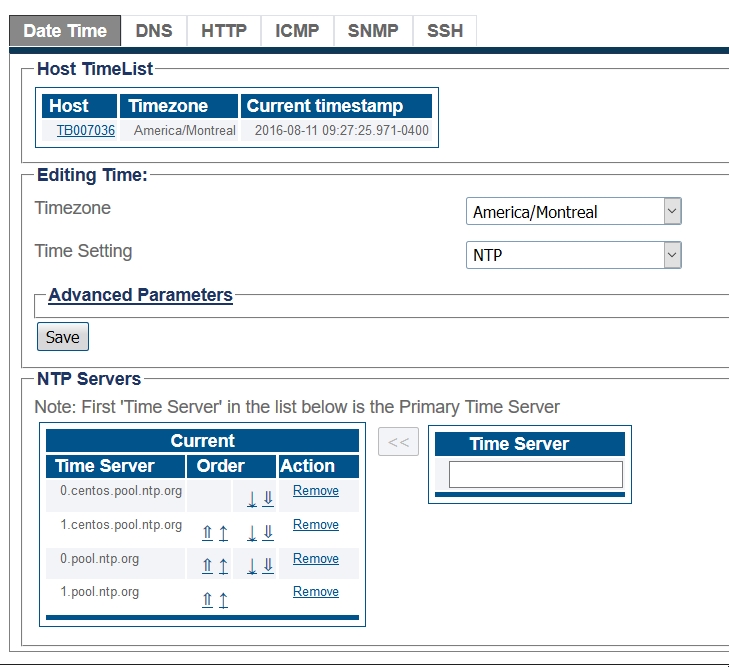Remove the 1.centos.pool.ntp.org server
Image resolution: width=729 pixels, height=667 pixels.
click(x=315, y=525)
